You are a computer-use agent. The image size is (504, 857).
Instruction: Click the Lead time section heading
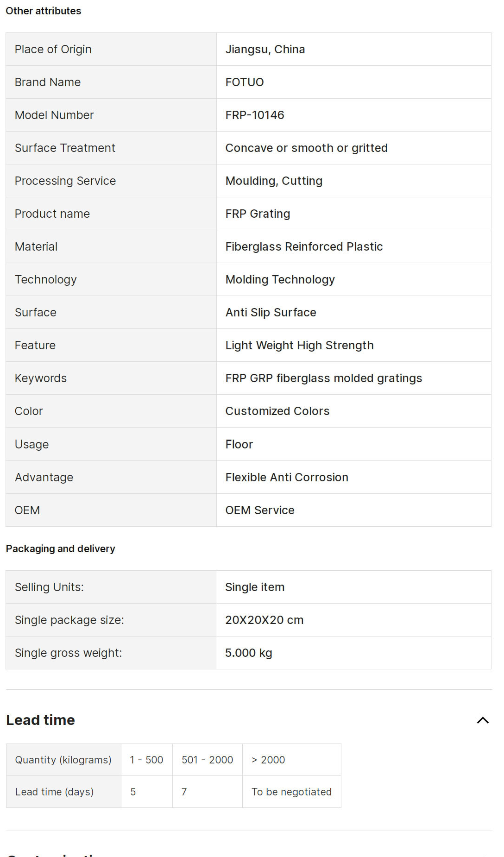(x=40, y=720)
